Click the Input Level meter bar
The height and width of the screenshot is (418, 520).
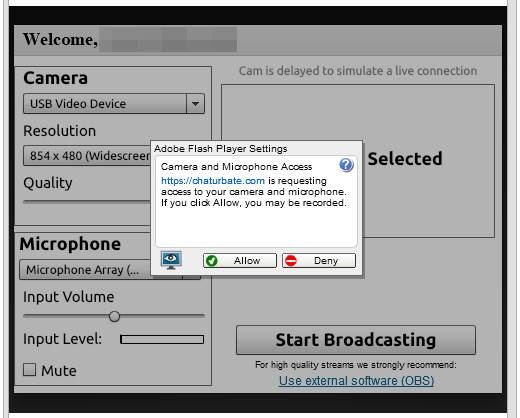pyautogui.click(x=162, y=339)
